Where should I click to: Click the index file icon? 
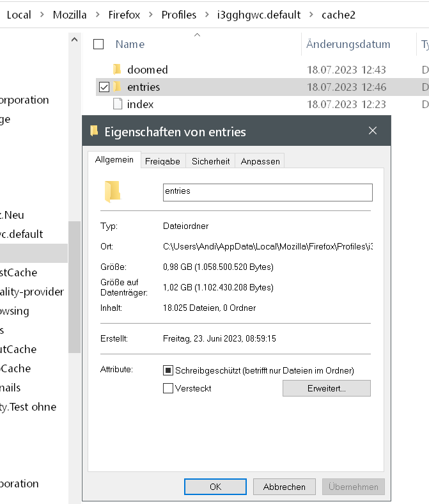[117, 104]
